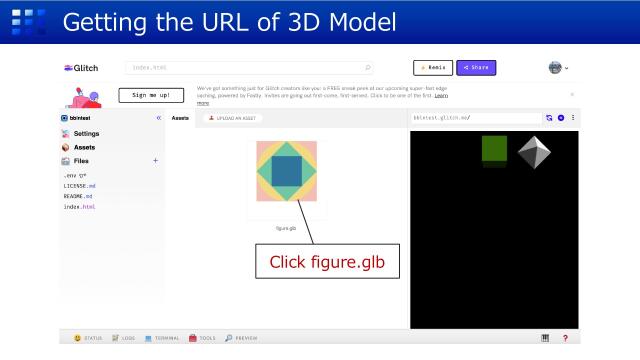
Task: Add a new file with plus icon
Action: [x=156, y=161]
